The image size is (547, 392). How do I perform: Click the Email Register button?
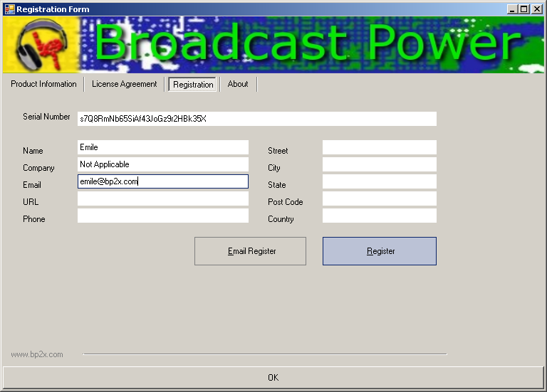tap(250, 251)
